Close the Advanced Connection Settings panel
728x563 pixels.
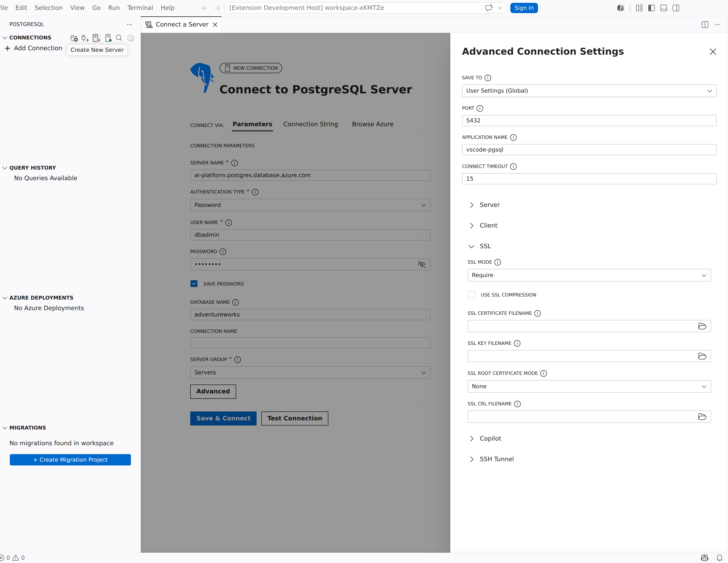(x=713, y=52)
